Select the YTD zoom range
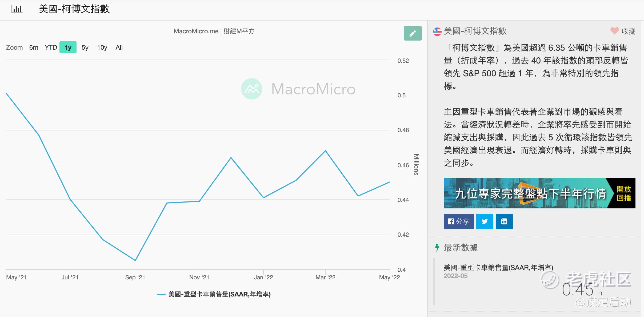 51,47
